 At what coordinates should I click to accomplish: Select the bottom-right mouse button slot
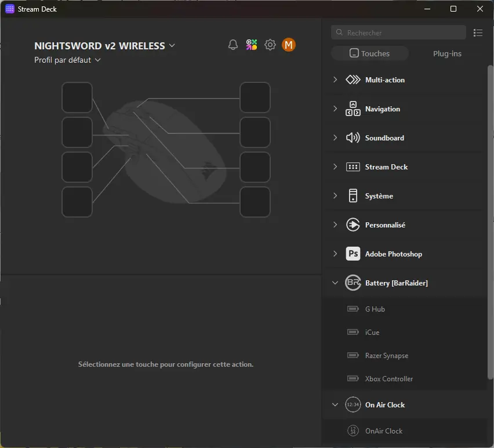255,202
